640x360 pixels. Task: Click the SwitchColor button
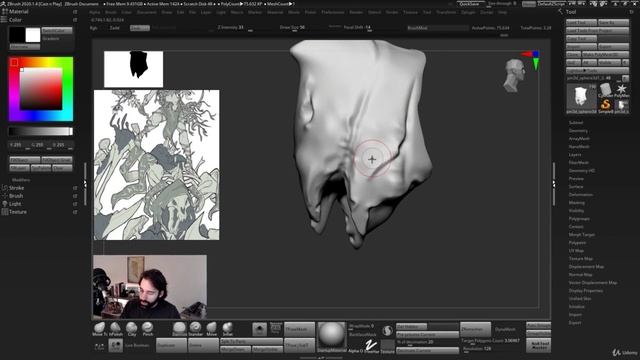(x=57, y=31)
